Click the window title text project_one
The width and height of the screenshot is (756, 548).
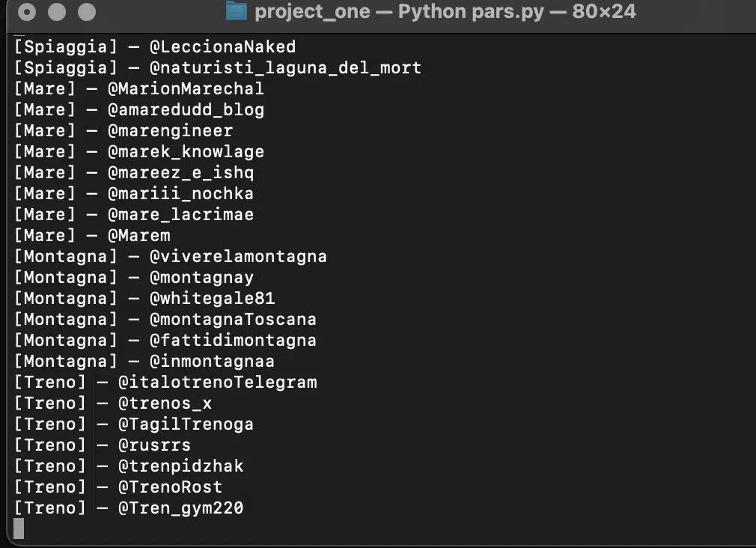point(312,11)
